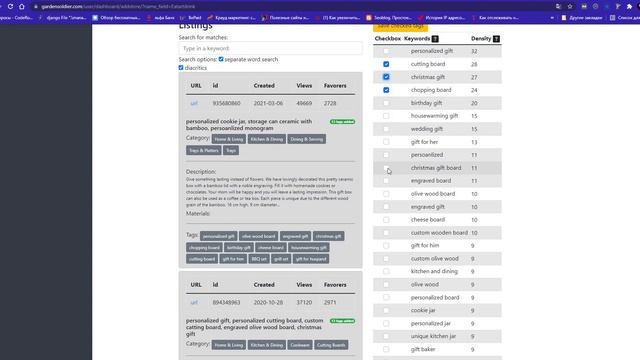Open the url link of listing 935680860

click(x=194, y=103)
